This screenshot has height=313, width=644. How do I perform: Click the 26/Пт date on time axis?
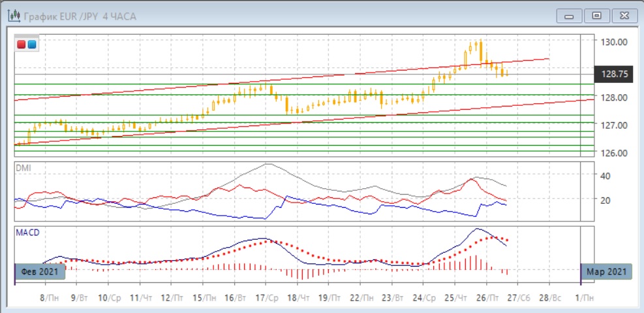486,297
